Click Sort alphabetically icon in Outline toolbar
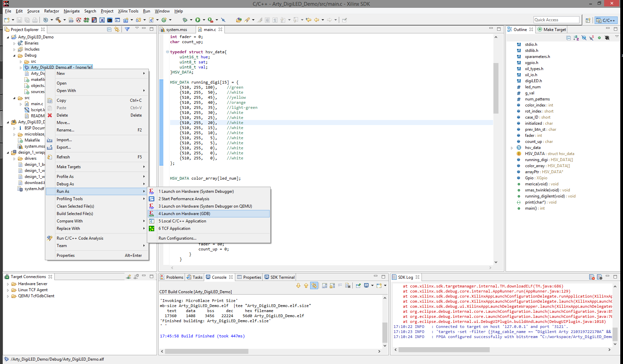This screenshot has height=364, width=623. tap(576, 38)
